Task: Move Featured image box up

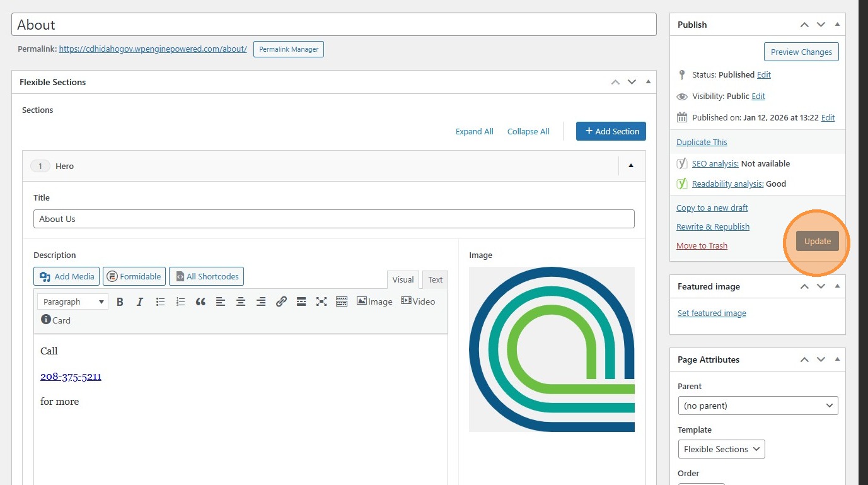Action: click(804, 286)
